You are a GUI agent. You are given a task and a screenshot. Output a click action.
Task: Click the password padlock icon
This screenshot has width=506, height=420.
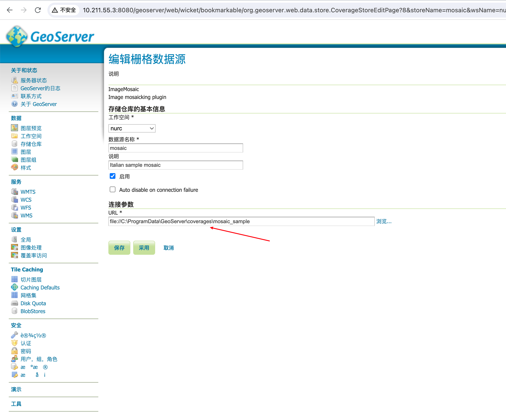(x=14, y=351)
